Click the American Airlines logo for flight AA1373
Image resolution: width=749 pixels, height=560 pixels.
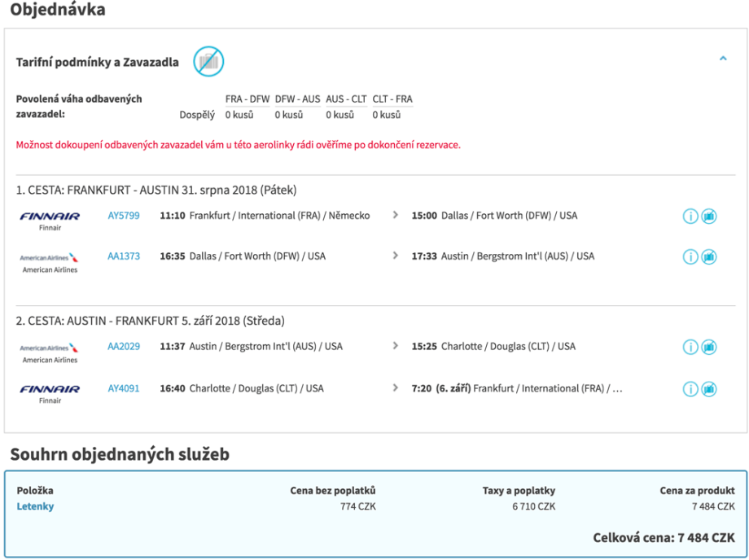coord(49,257)
